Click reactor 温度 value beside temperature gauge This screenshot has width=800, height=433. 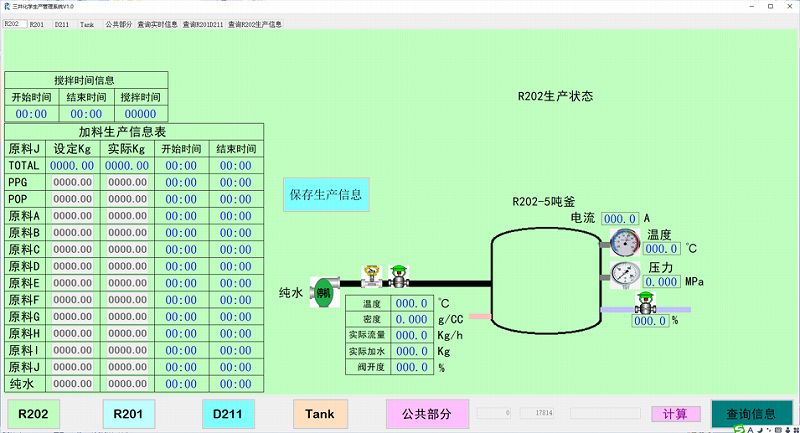pyautogui.click(x=661, y=249)
